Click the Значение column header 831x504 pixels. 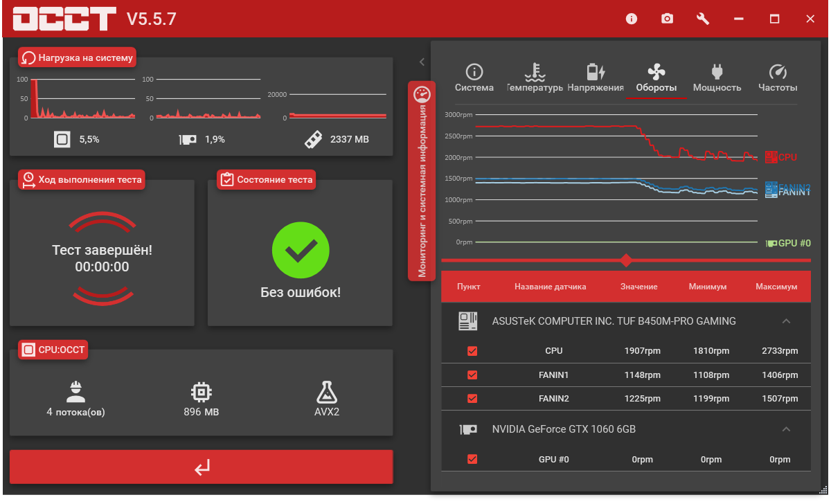pos(638,287)
